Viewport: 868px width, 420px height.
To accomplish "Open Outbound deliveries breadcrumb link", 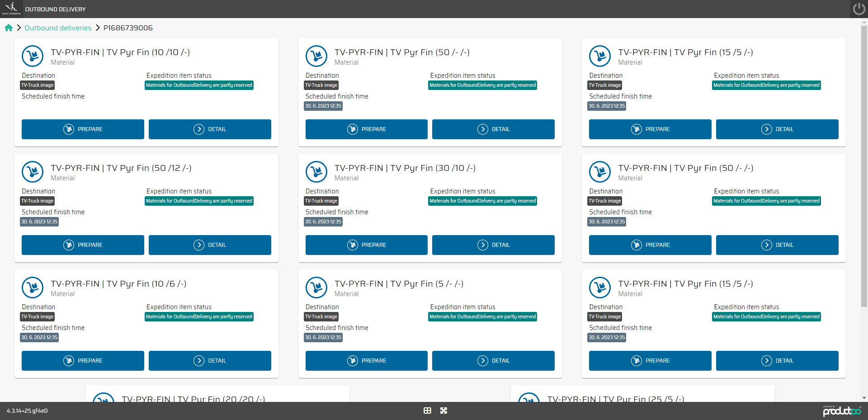I will click(58, 28).
